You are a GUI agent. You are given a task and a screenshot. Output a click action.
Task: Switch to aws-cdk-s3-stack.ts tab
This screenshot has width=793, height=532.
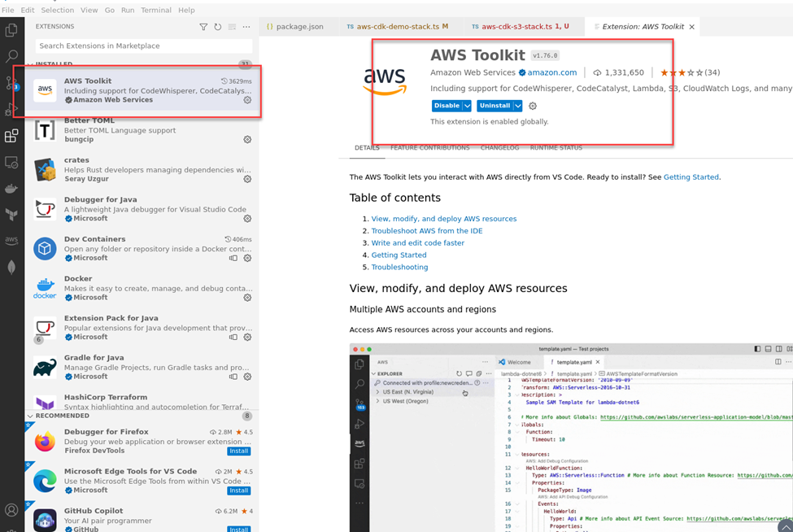tap(521, 27)
